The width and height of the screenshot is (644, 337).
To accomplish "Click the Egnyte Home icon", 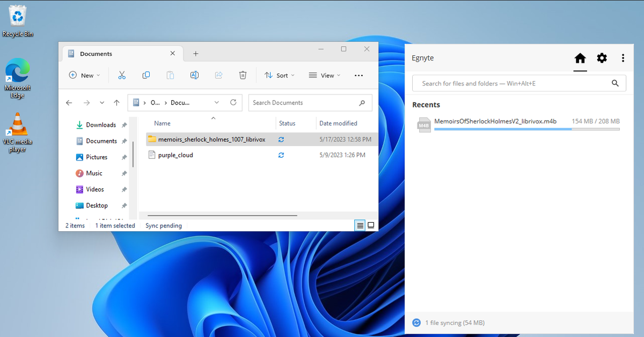I will [580, 58].
